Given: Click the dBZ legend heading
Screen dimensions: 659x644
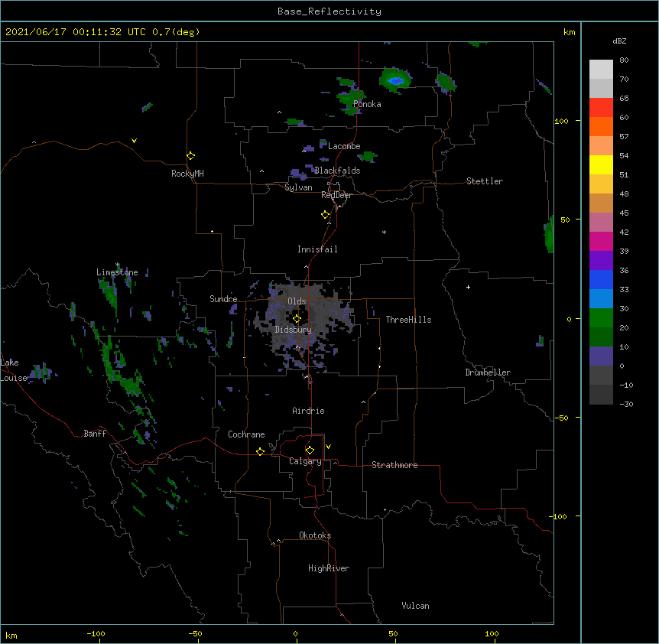Looking at the screenshot, I should pos(619,41).
